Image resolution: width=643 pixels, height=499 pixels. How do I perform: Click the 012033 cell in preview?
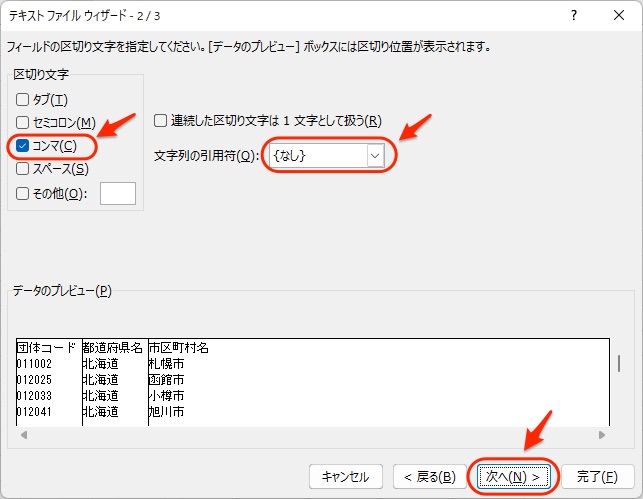pos(34,396)
